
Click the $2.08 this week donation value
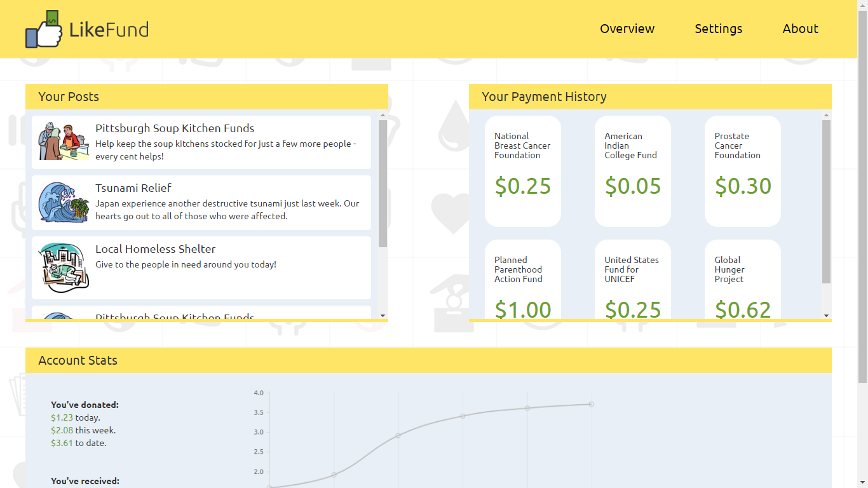click(62, 430)
